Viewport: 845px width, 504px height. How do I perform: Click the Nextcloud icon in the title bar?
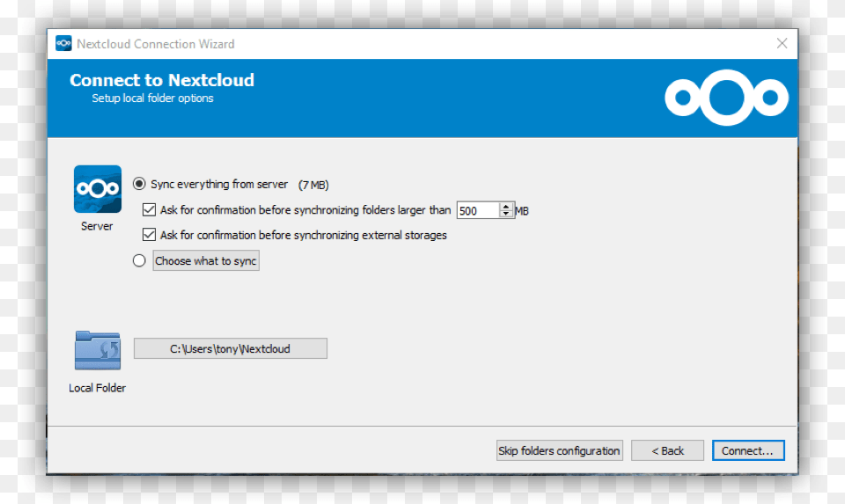tap(63, 44)
